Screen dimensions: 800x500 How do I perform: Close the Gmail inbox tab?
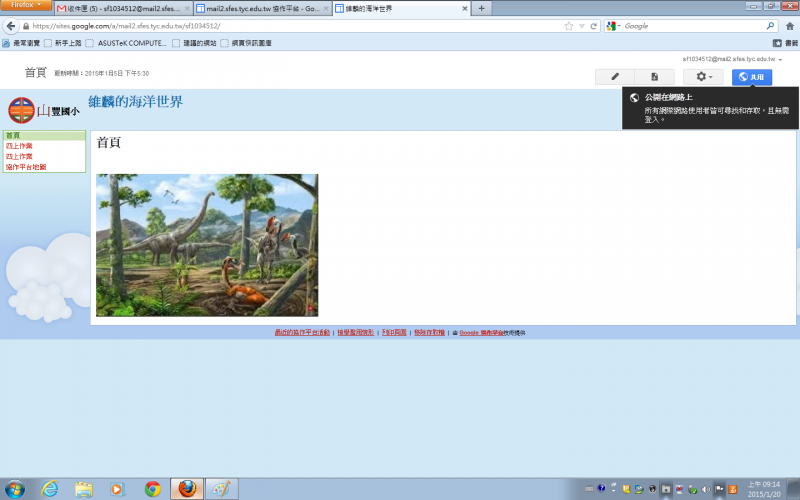click(187, 9)
